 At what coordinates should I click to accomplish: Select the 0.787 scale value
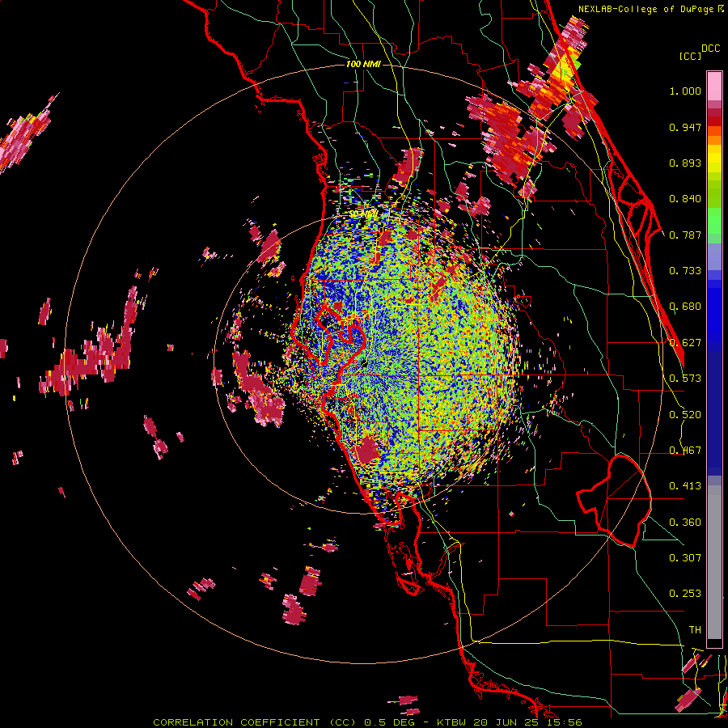[x=685, y=235]
